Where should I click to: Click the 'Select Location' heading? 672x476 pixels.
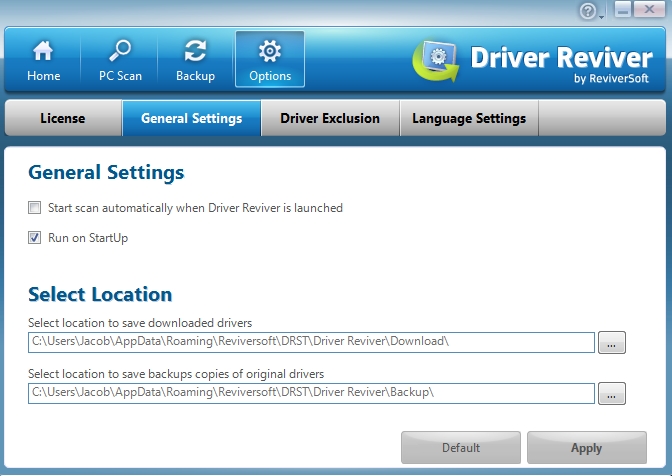pyautogui.click(x=100, y=294)
